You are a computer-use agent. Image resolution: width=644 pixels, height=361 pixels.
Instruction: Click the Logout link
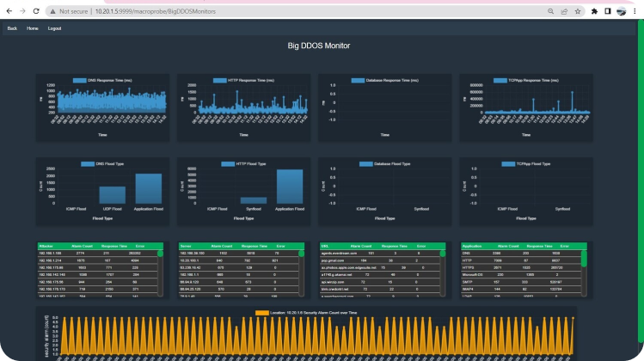pyautogui.click(x=54, y=28)
